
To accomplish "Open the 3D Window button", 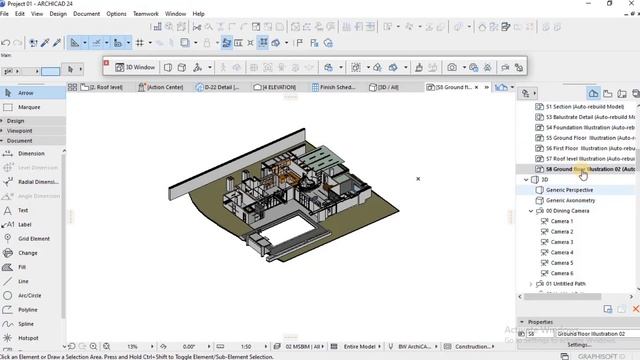I will [135, 67].
